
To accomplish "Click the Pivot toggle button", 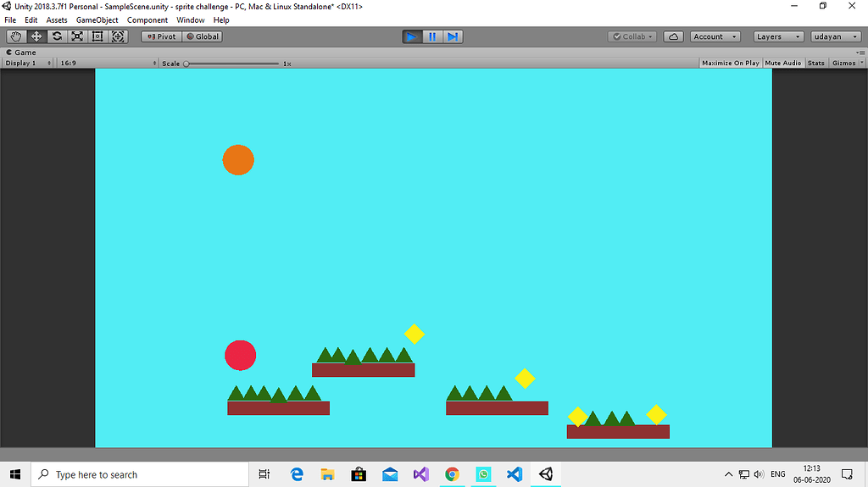I will (x=161, y=36).
